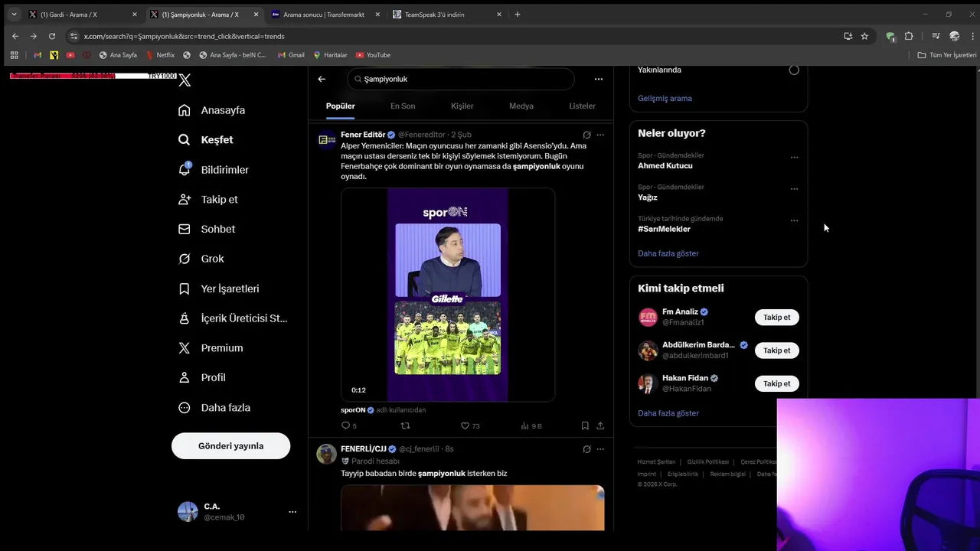
Task: Open Hizmet Şartları footer link
Action: coord(656,462)
